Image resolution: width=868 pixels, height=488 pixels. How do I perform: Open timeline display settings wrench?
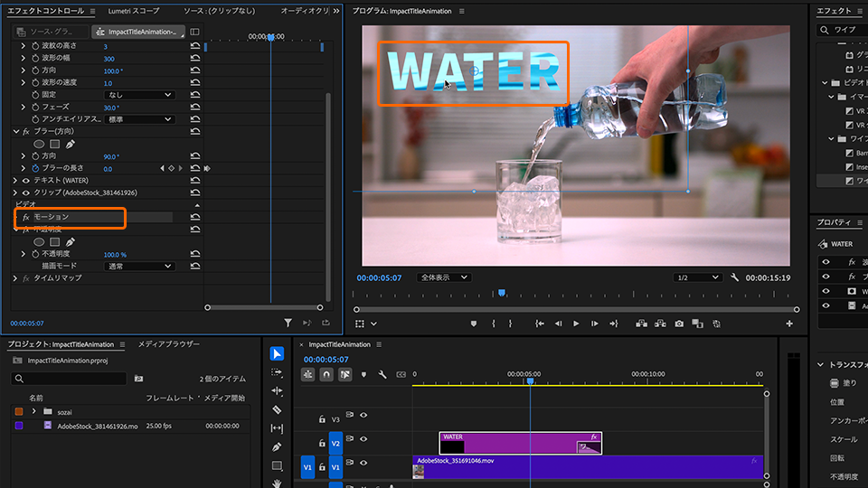coord(382,374)
